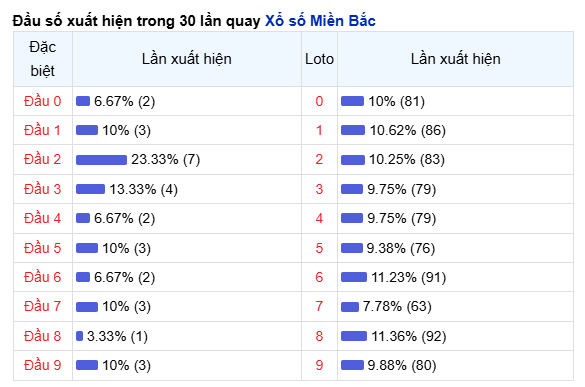Viewport: 585px width, 387px height.
Task: Select the Đầu 0 label
Action: 43,101
